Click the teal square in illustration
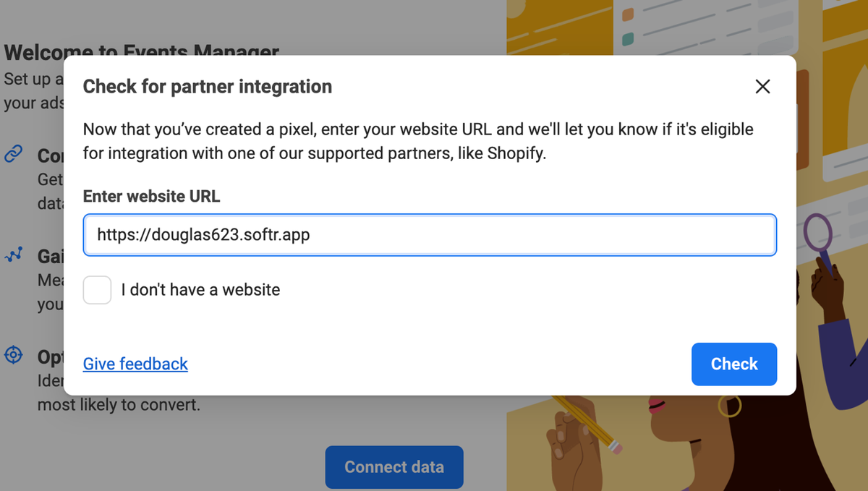 click(628, 38)
